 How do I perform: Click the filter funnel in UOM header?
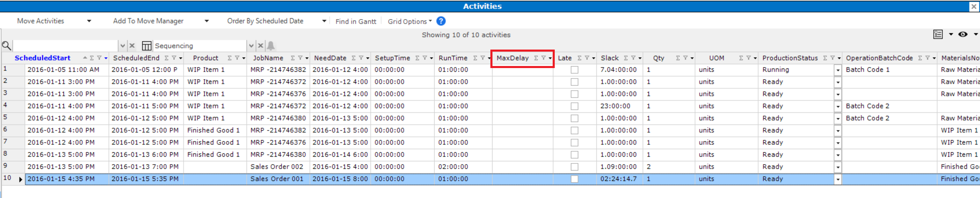(x=748, y=58)
